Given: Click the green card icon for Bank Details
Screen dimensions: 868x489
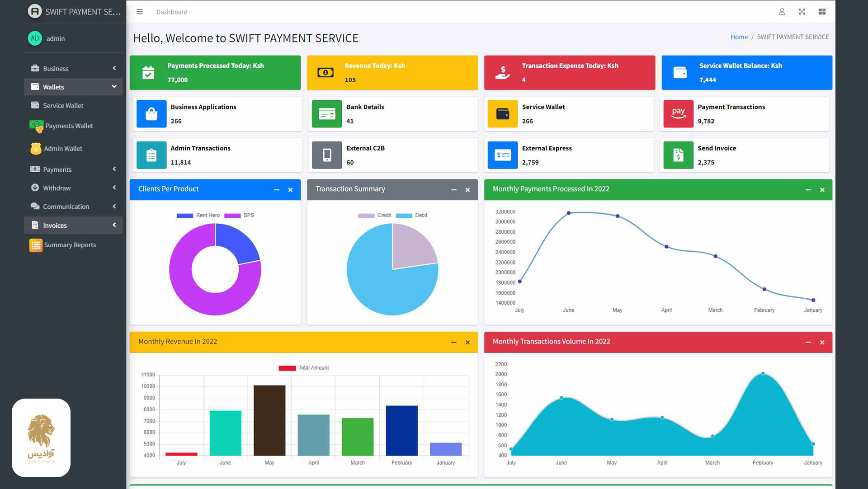Looking at the screenshot, I should 327,114.
